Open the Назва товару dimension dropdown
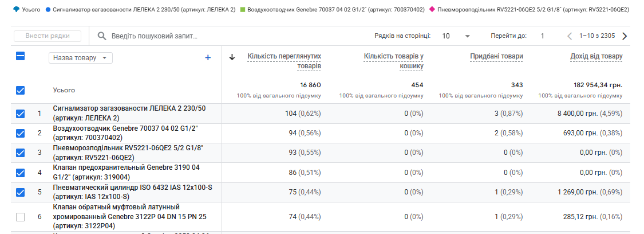 pos(81,58)
